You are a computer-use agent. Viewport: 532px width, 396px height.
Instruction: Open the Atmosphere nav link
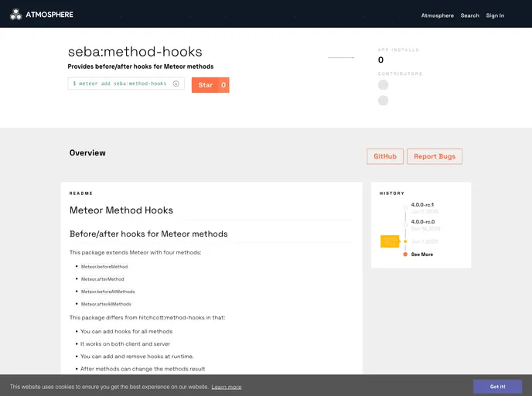coord(437,15)
